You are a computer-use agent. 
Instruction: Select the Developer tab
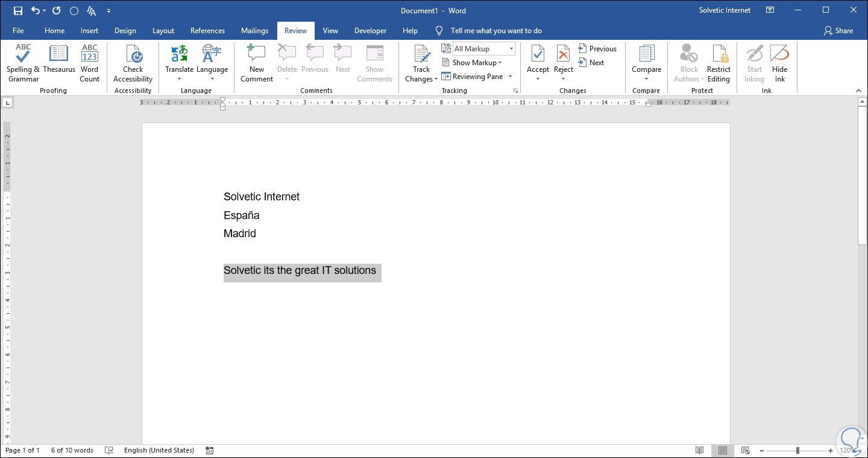(370, 31)
